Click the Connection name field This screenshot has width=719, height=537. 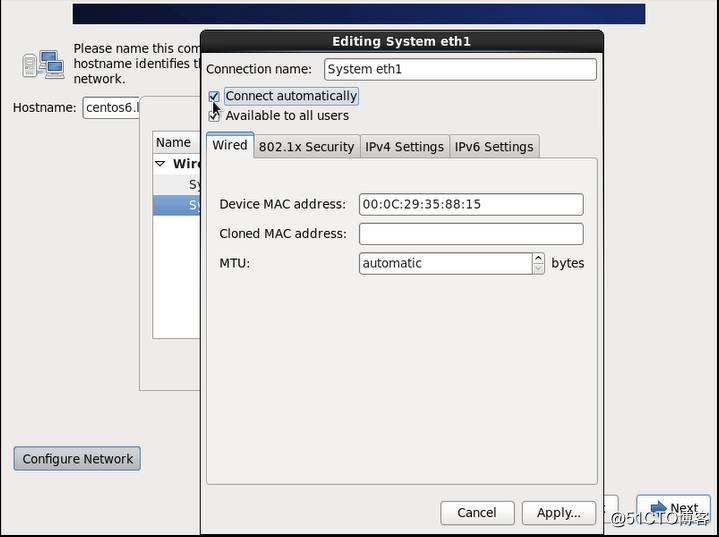pyautogui.click(x=460, y=69)
